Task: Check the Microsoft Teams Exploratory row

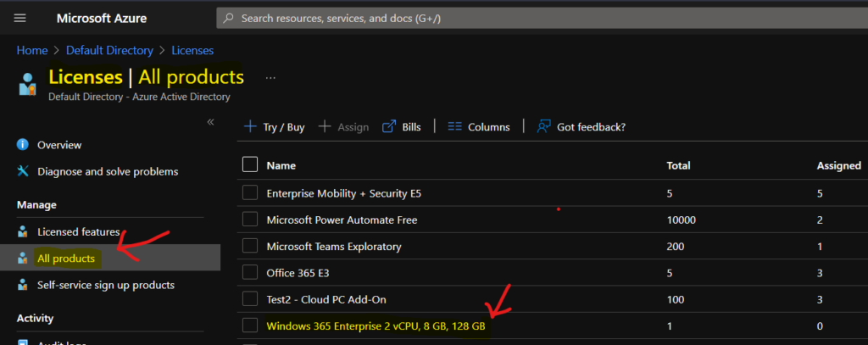Action: tap(250, 247)
